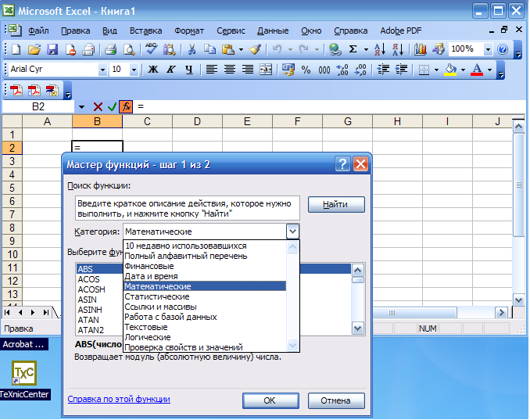Collapse the Категория combo box arrow
This screenshot has width=530, height=420.
pyautogui.click(x=292, y=232)
